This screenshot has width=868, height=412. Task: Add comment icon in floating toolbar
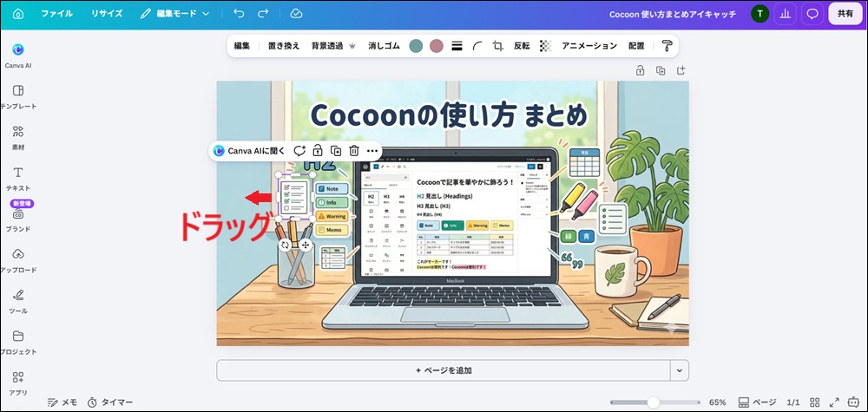coord(299,150)
